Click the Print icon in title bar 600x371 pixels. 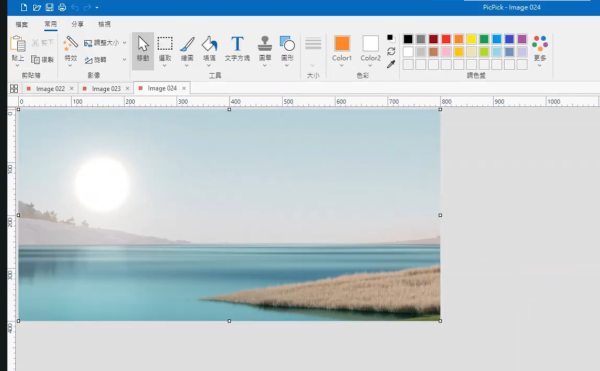tap(62, 7)
